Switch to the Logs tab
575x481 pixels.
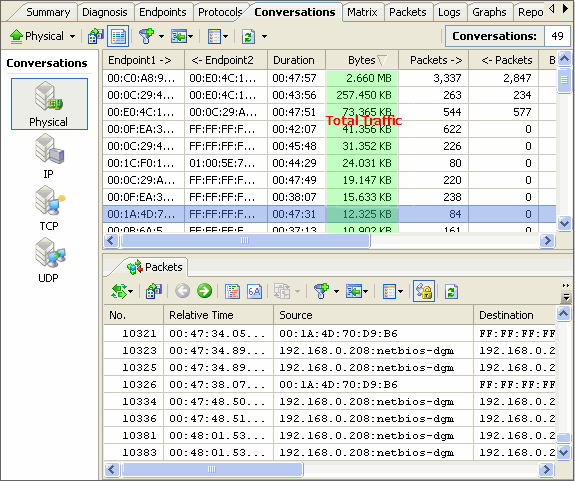(449, 12)
